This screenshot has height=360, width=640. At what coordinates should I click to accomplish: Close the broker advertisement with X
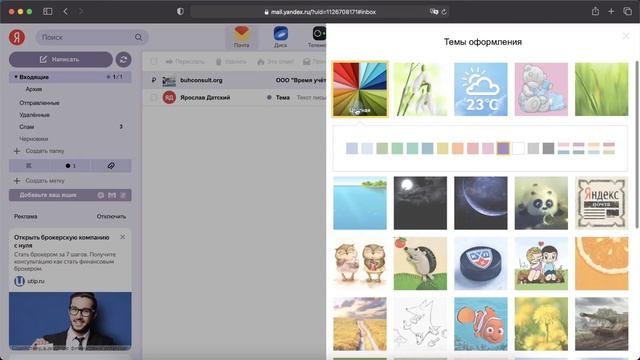(122, 237)
